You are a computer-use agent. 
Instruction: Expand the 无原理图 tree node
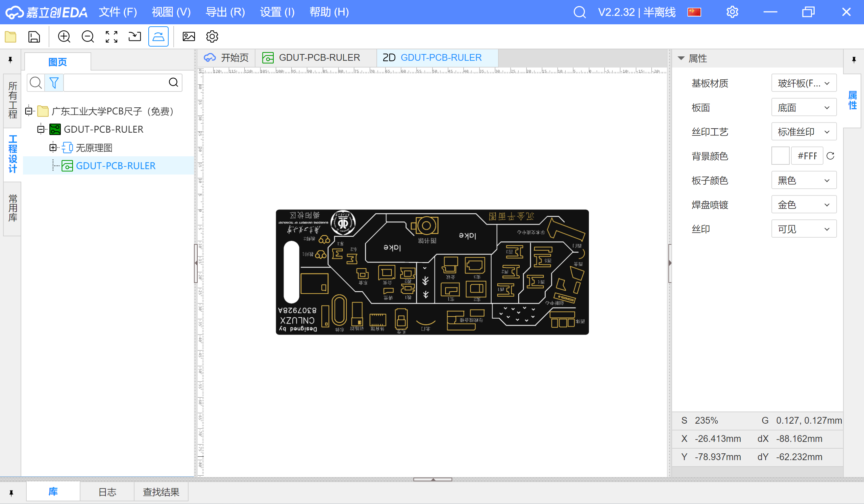(53, 148)
